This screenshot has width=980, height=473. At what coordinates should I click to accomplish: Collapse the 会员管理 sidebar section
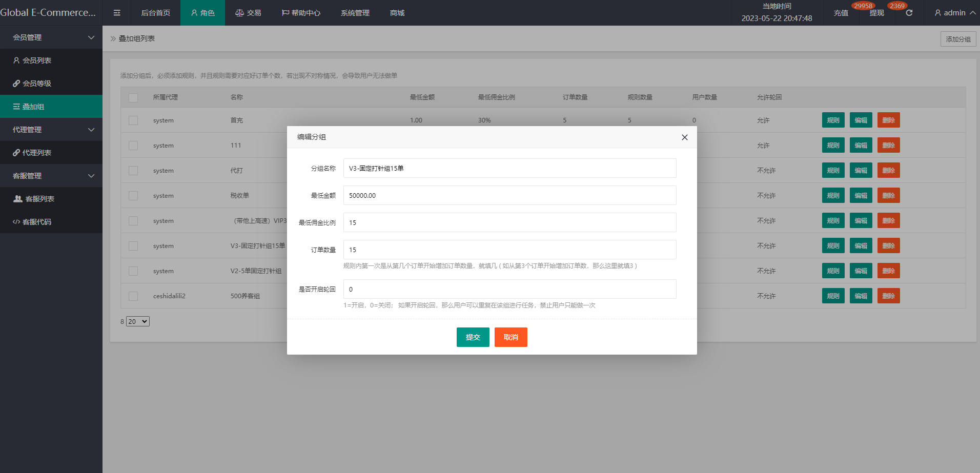[x=51, y=37]
